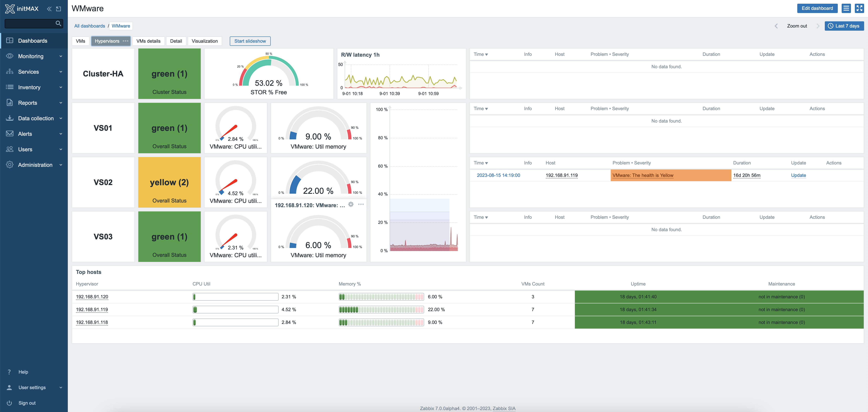Click the Inventory list icon
Viewport: 868px width, 412px height.
pyautogui.click(x=10, y=87)
